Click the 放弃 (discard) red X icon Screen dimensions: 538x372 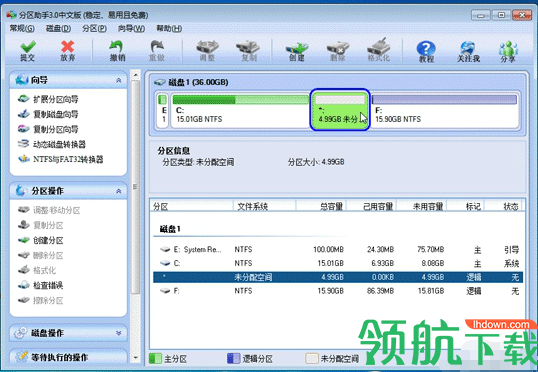point(68,50)
